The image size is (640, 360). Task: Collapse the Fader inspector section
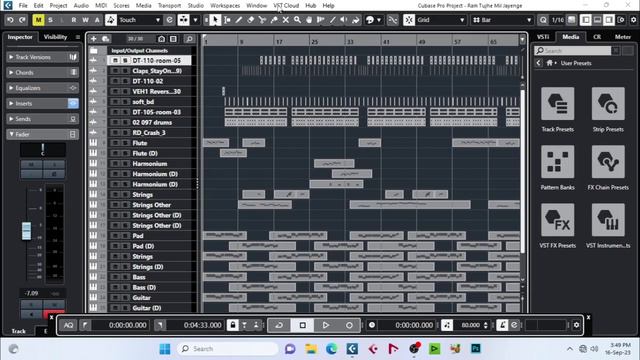[42, 134]
